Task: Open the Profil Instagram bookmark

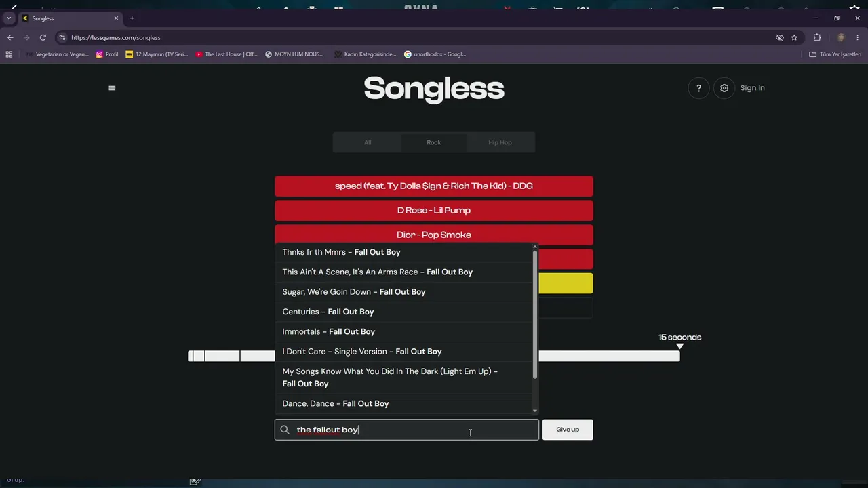Action: click(107, 54)
